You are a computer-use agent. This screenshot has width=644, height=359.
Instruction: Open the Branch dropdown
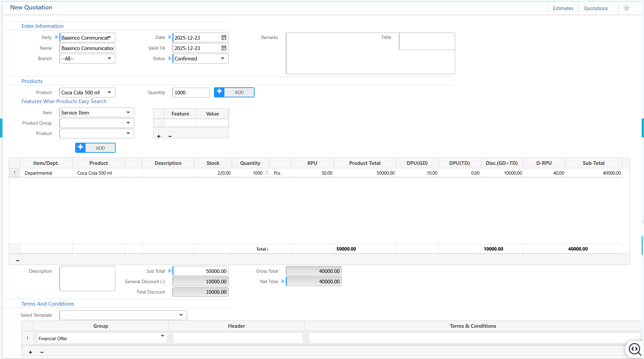[109, 58]
